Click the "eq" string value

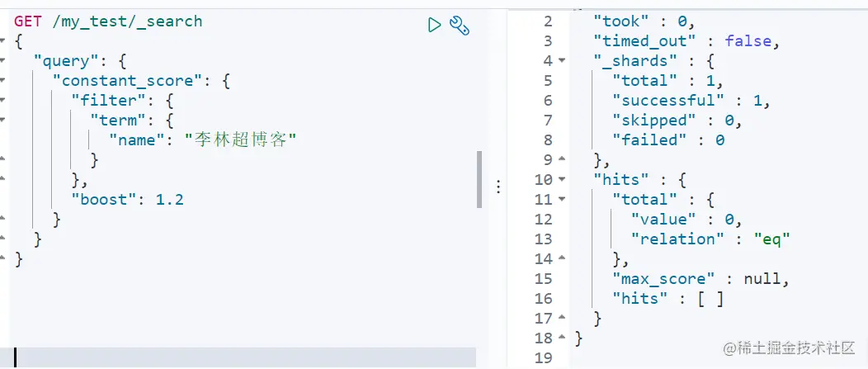pos(771,239)
